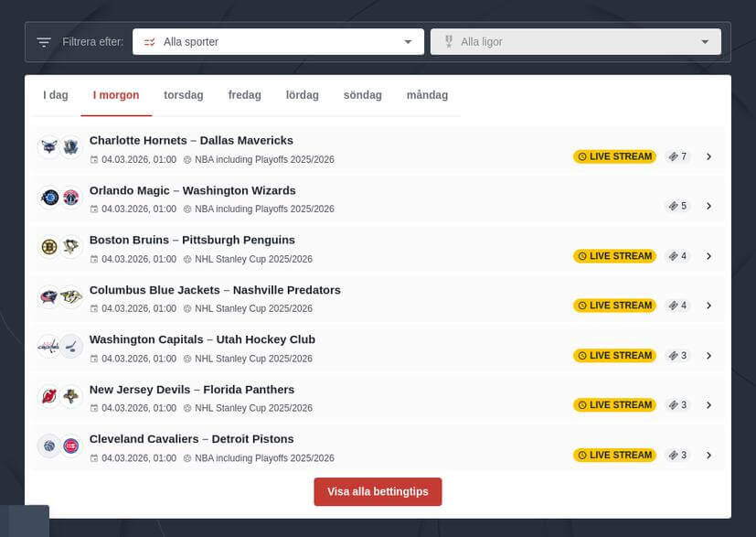Viewport: 756px width, 537px height.
Task: Click the 3 tips badge on Devils–Panthers
Action: (677, 404)
